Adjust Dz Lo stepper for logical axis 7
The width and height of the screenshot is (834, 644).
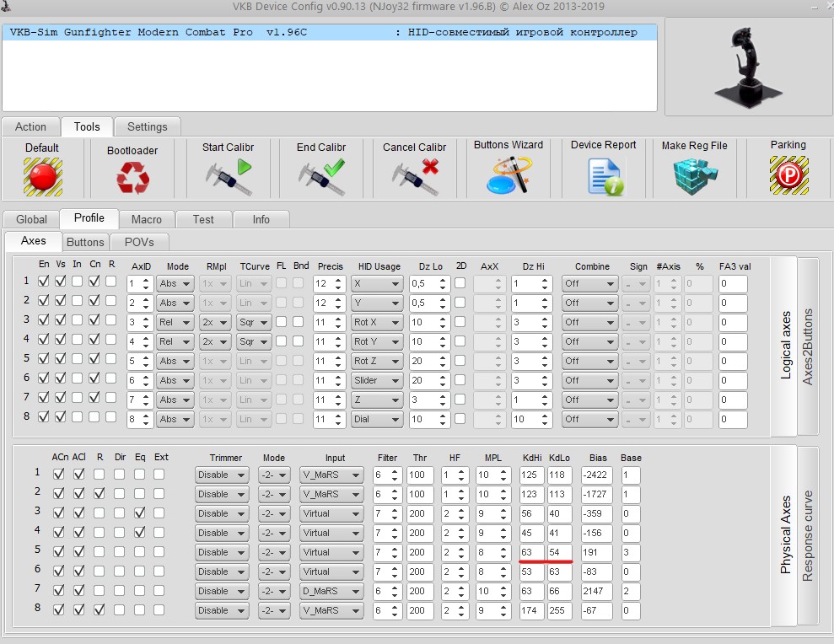tap(443, 400)
